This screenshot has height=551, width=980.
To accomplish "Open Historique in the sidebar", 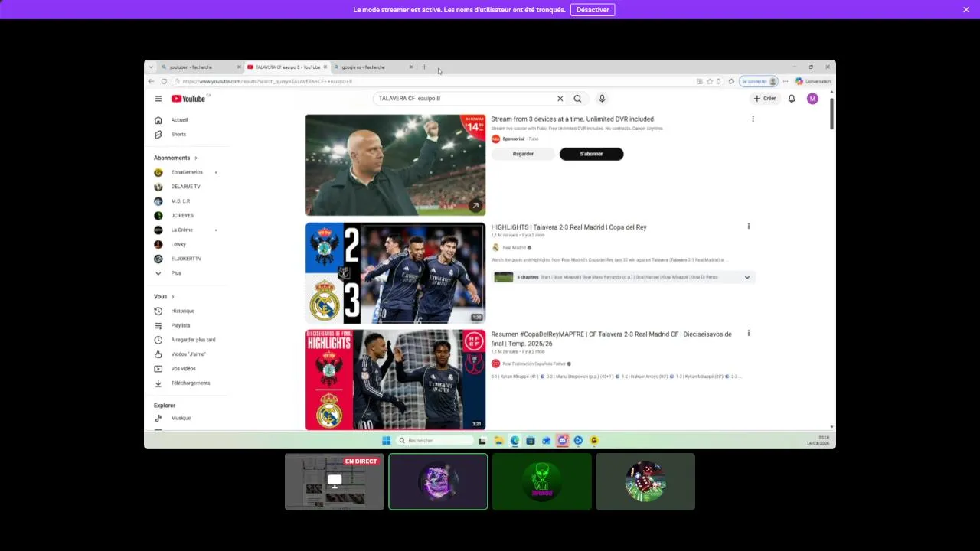I will 182,311.
